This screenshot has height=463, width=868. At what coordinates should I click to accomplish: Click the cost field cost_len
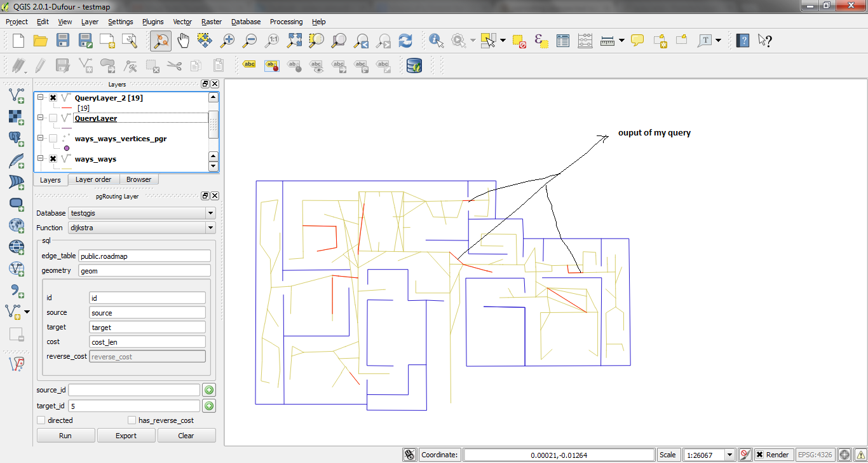147,342
